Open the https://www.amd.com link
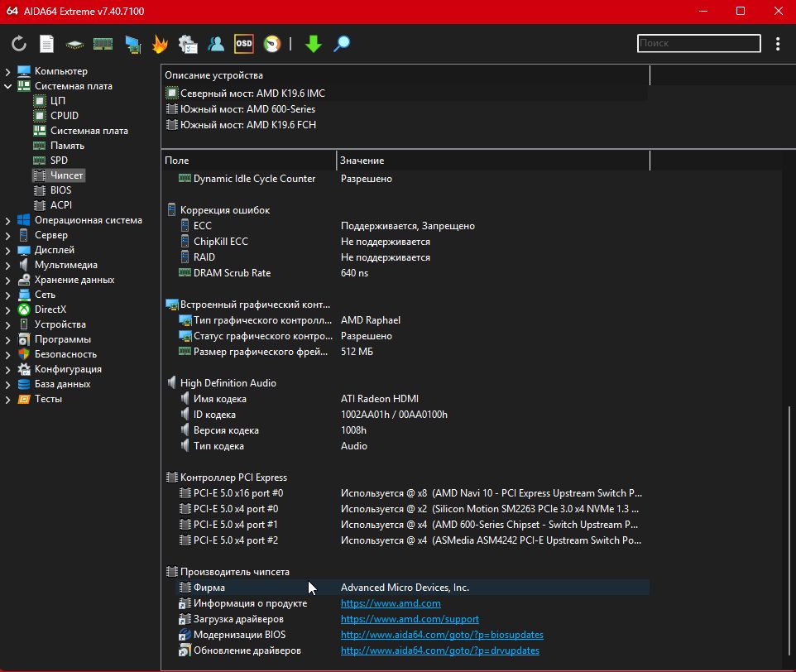796x672 pixels. click(391, 603)
